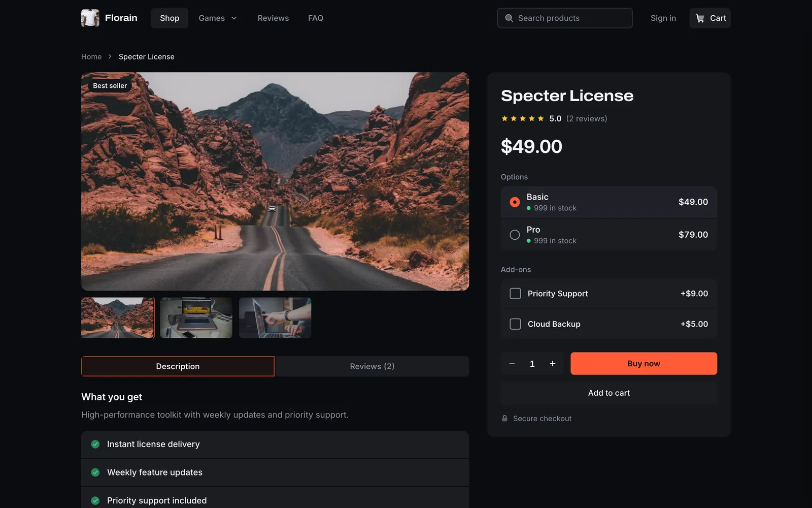The image size is (812, 508).
Task: Select the desert road thumbnail
Action: (x=118, y=318)
